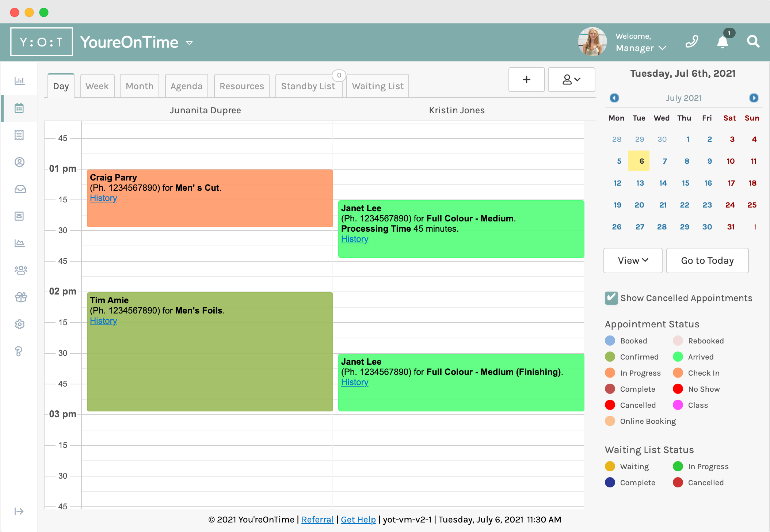Select the Resources tab view
The image size is (770, 532).
point(242,85)
